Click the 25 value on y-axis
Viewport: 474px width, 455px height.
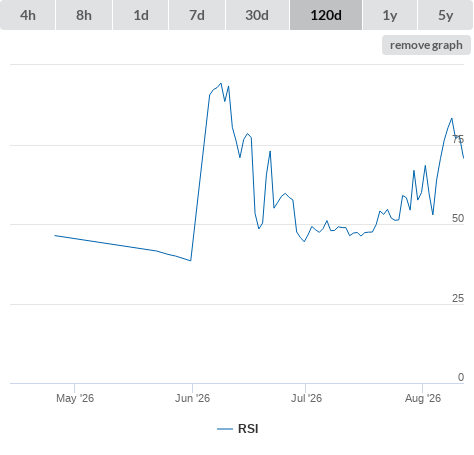coord(458,298)
